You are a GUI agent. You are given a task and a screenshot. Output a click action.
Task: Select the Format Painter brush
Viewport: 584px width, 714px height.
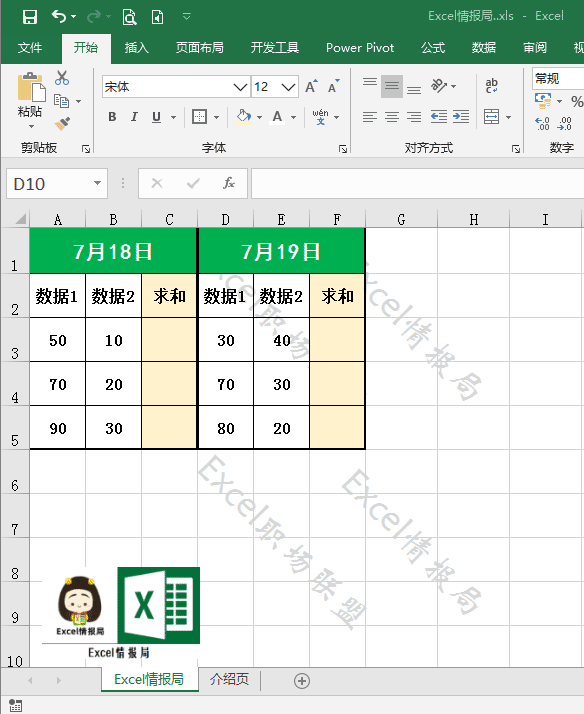(62, 123)
